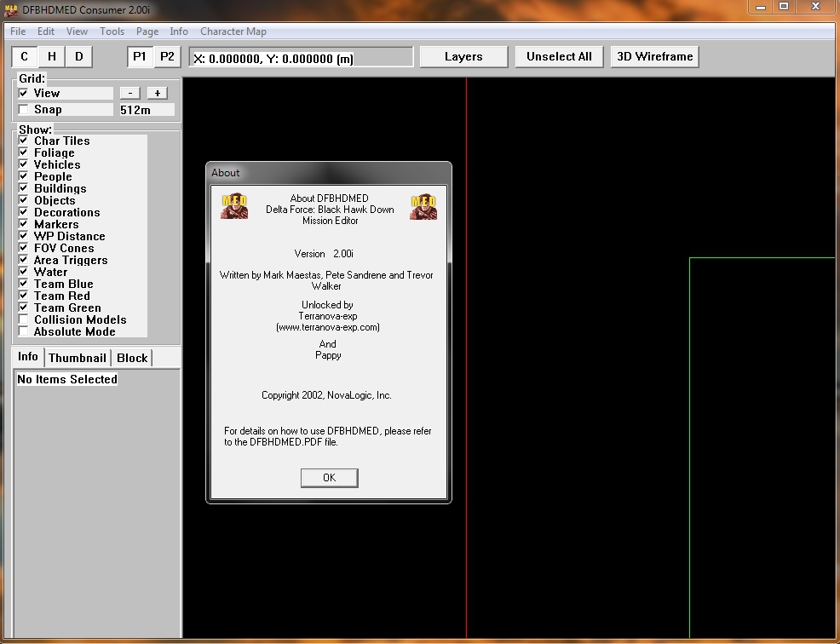Image resolution: width=840 pixels, height=644 pixels.
Task: Toggle Vehicles visibility checkbox
Action: tap(23, 164)
